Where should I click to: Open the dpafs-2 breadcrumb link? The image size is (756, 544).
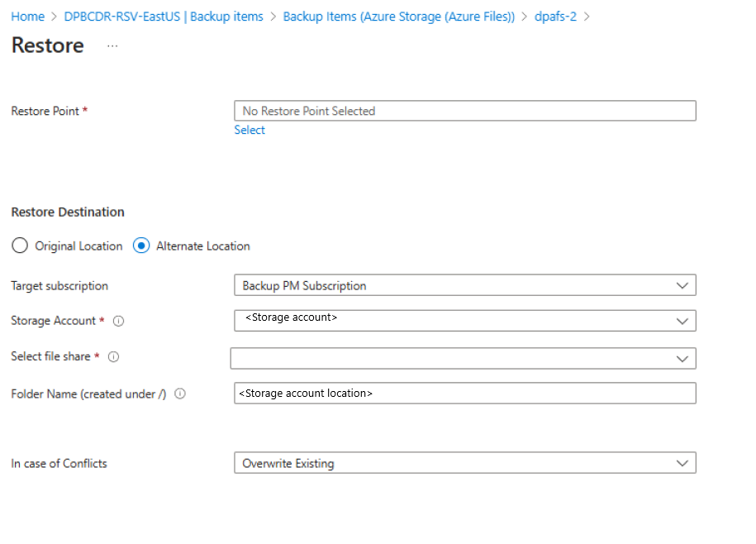coord(554,17)
